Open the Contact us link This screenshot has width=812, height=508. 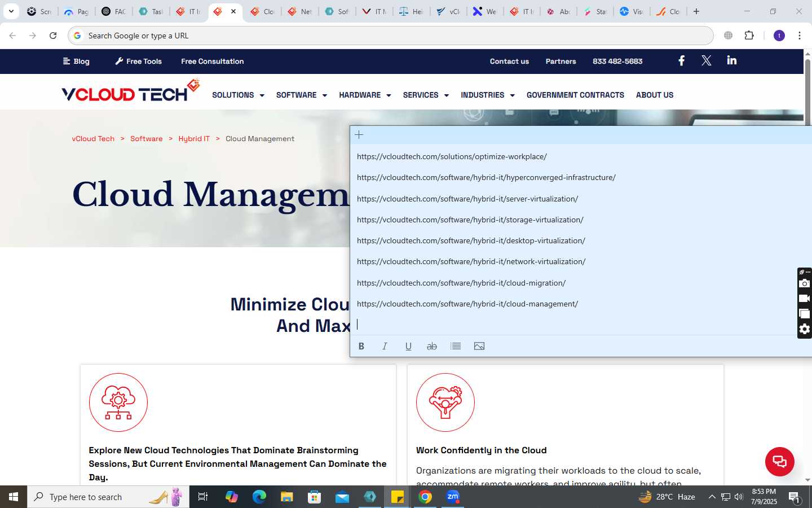point(509,61)
